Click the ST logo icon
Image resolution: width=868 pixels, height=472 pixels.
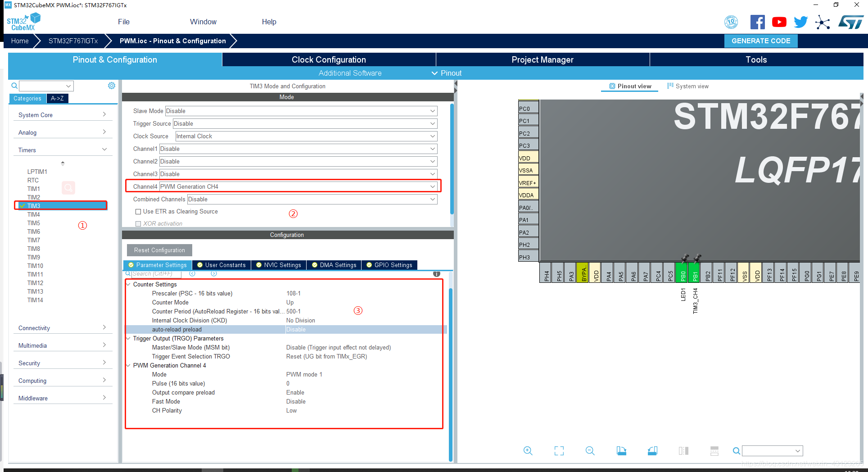click(x=851, y=22)
